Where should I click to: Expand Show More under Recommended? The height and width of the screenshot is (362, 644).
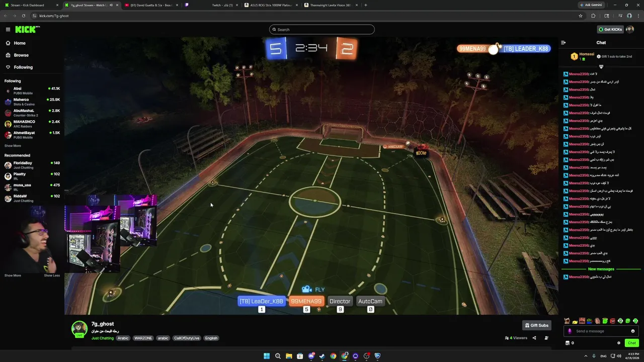click(13, 276)
